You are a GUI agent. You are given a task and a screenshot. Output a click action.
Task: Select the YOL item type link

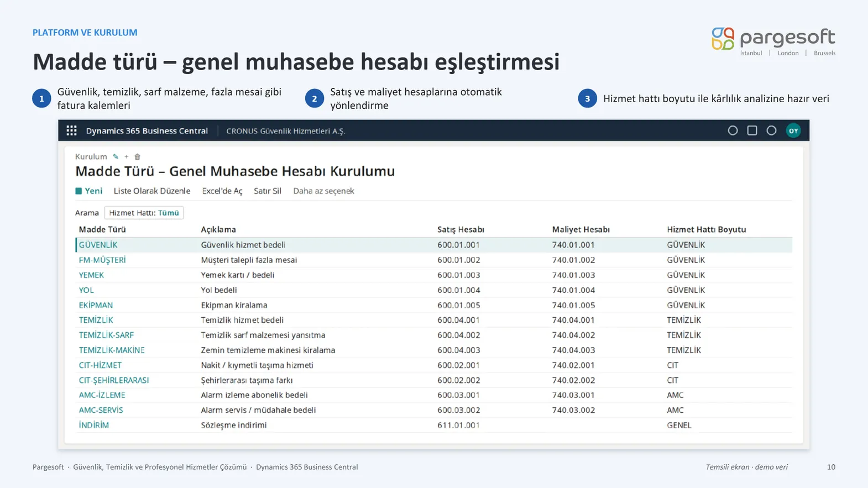[86, 290]
